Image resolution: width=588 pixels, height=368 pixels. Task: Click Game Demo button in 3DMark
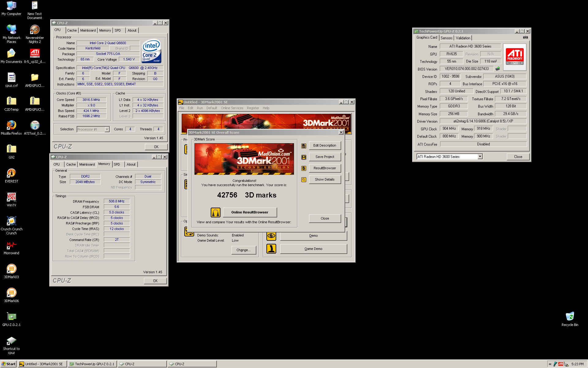pos(313,249)
